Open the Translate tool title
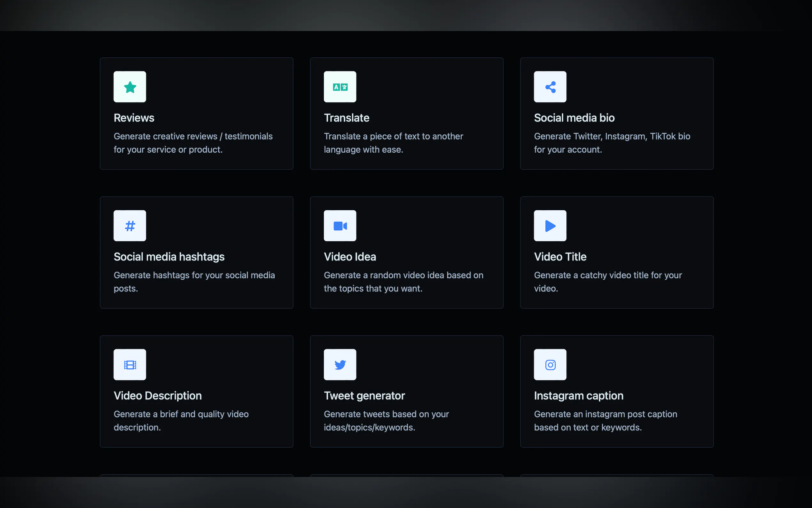 pos(347,118)
